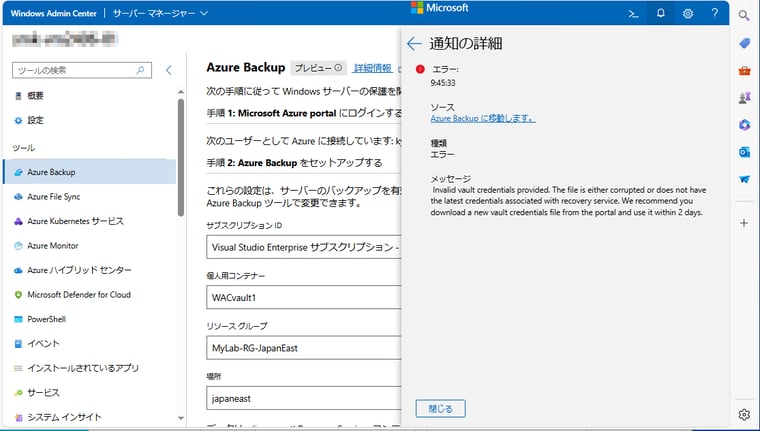Open the settings (設定) item in sidebar
The image size is (760, 431).
90,120
